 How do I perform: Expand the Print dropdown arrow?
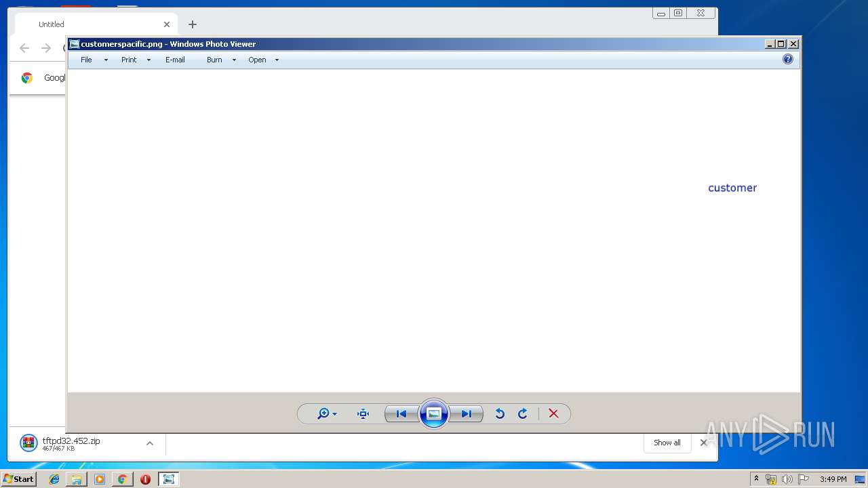(x=149, y=60)
